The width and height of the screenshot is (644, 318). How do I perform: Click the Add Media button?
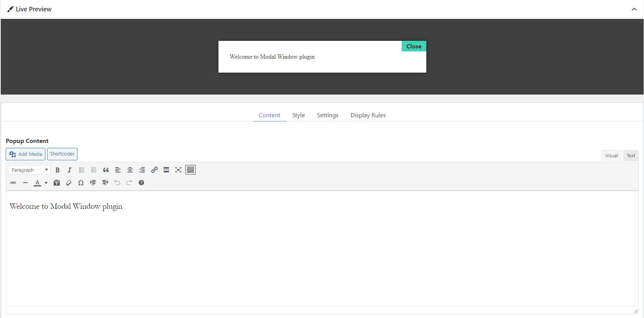26,154
